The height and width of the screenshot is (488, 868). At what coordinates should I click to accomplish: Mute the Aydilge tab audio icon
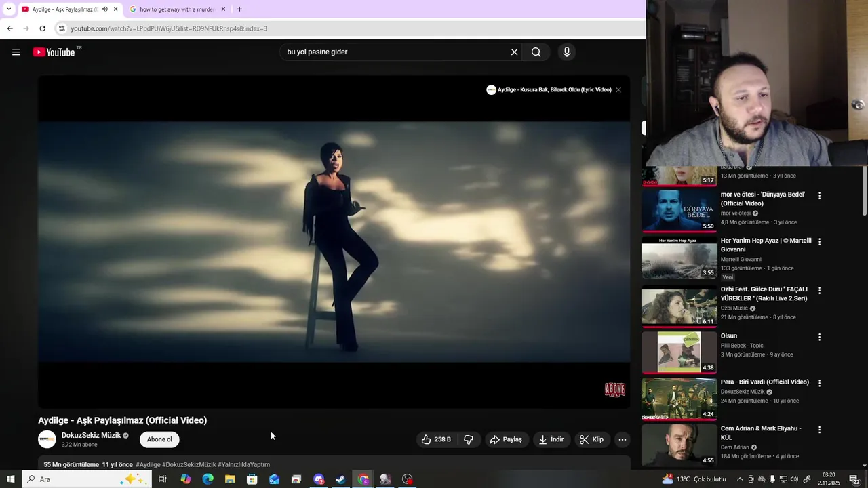(104, 9)
